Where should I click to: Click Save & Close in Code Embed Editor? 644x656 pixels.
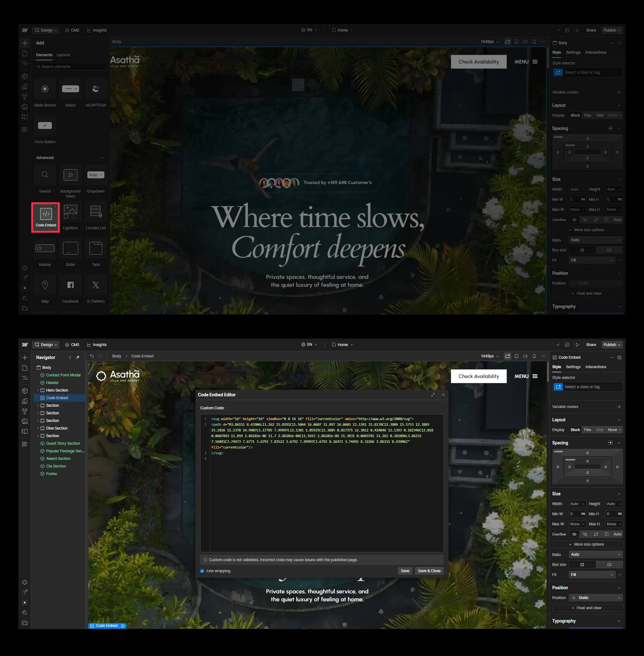(429, 571)
